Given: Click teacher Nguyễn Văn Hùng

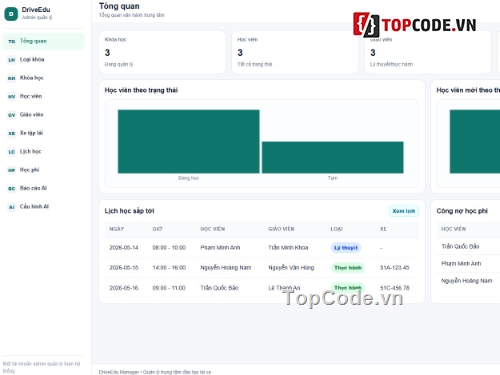Looking at the screenshot, I should [x=291, y=268].
